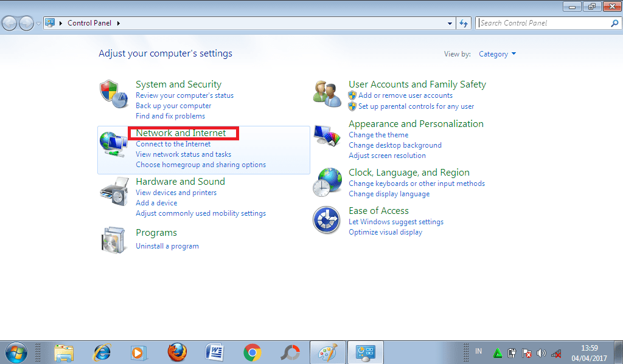623x364 pixels.
Task: Click Review your computer's status
Action: [184, 95]
